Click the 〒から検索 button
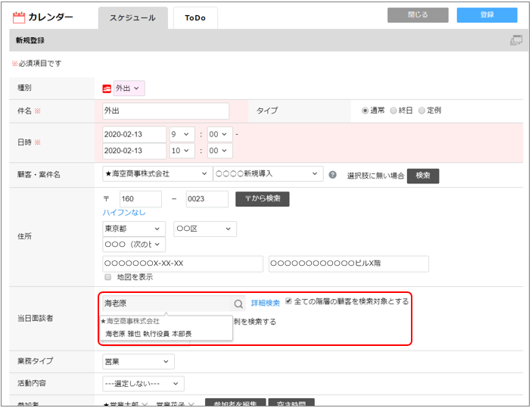Viewport: 532px width, 408px height. tap(263, 199)
